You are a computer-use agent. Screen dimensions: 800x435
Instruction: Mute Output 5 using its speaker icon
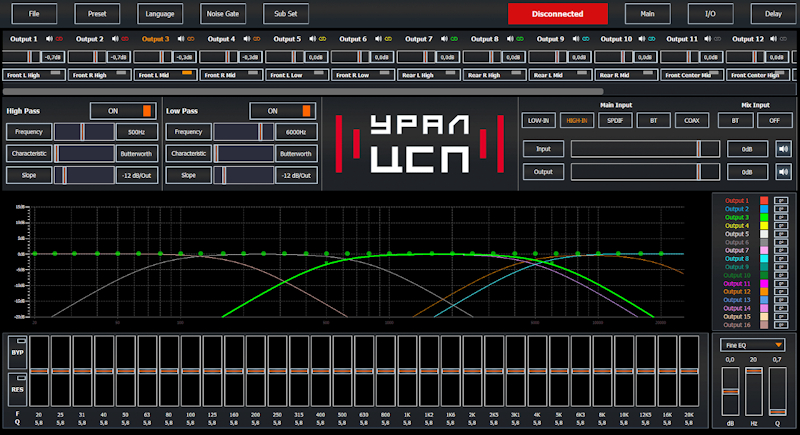(312, 39)
